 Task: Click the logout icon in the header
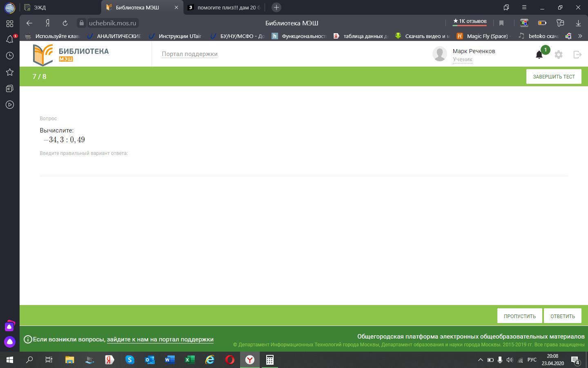click(x=577, y=54)
